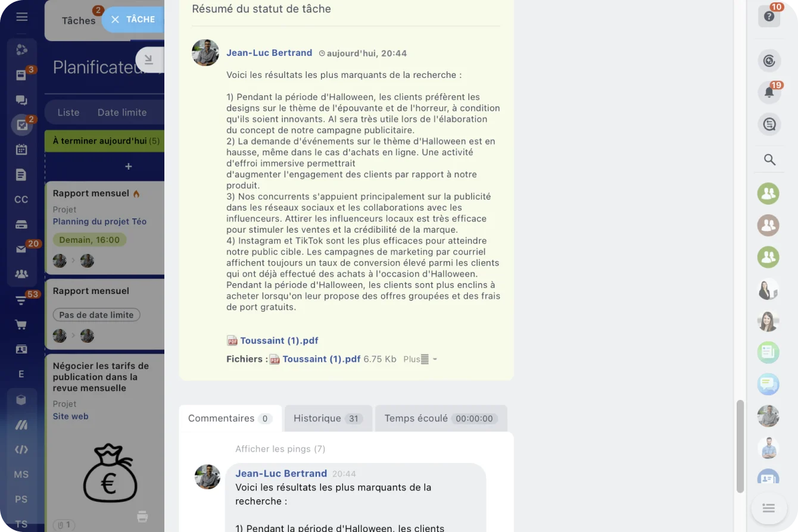This screenshot has height=532, width=798.
Task: Click the hamburger menu icon at top left
Action: 22,17
